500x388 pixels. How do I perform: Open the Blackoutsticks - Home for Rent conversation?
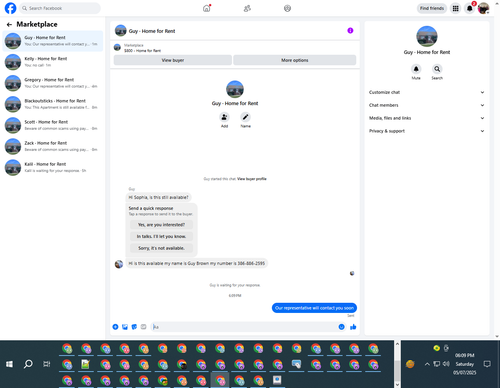[x=53, y=104]
